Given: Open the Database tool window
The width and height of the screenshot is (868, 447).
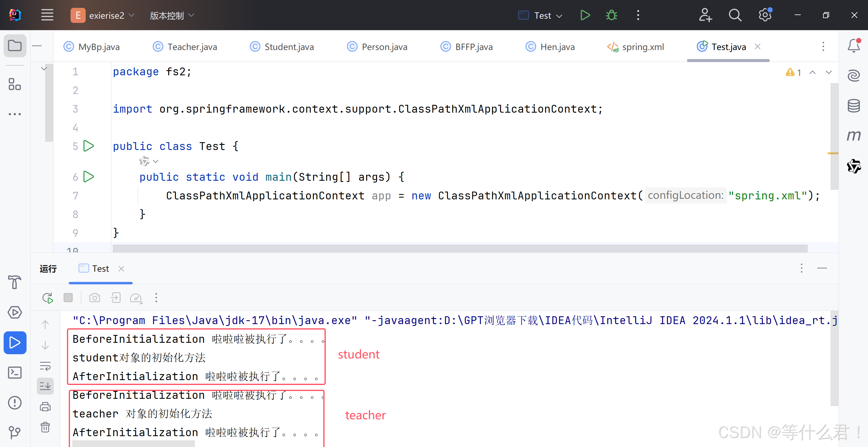Looking at the screenshot, I should pos(854,105).
